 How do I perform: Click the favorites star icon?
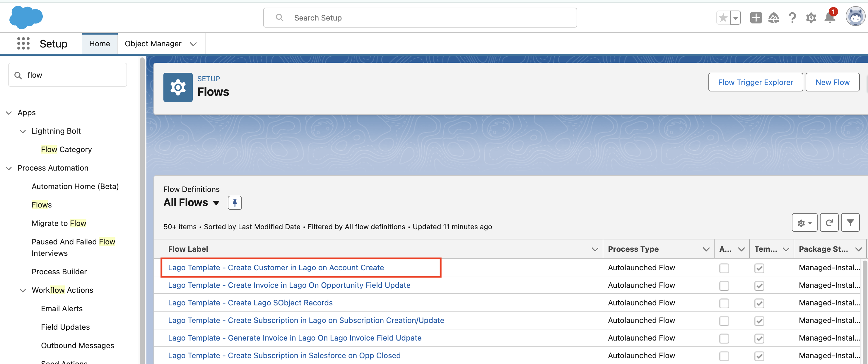click(x=723, y=18)
